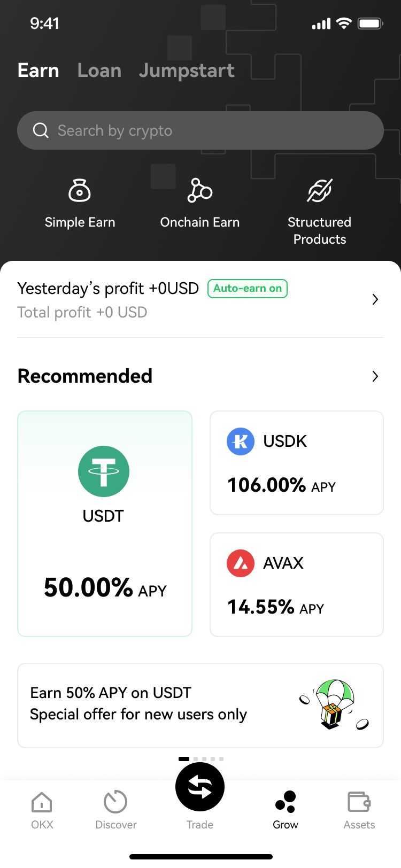The height and width of the screenshot is (868, 401).
Task: Switch to the Loan tab
Action: tap(99, 71)
